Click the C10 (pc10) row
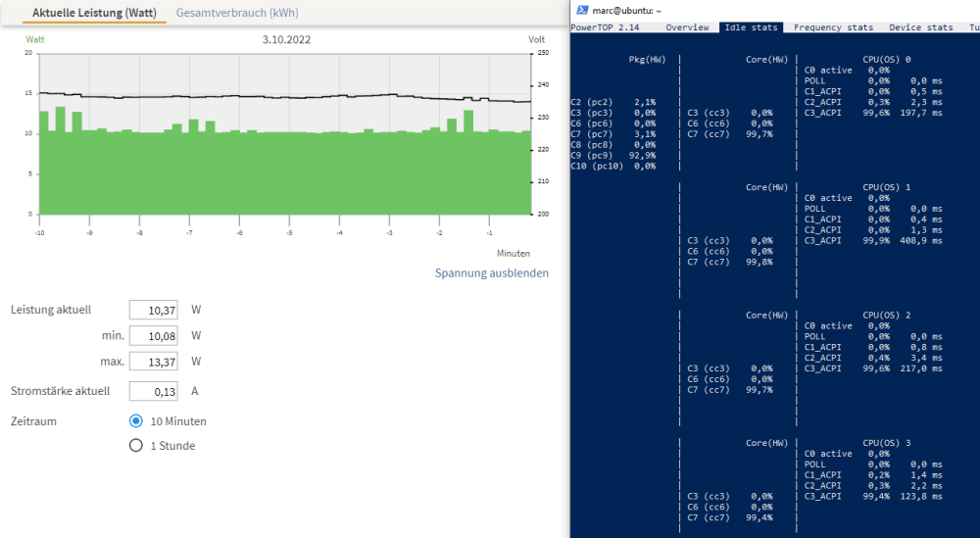The width and height of the screenshot is (980, 538). coord(613,167)
